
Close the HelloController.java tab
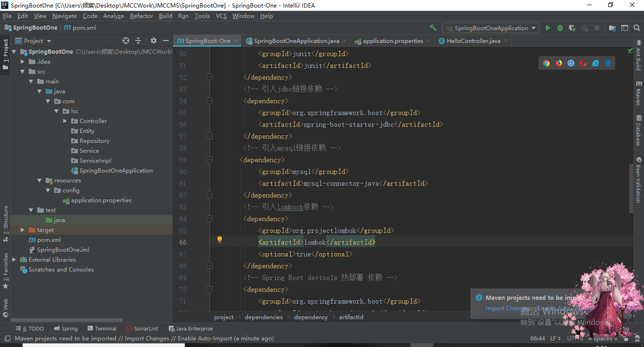tap(506, 41)
